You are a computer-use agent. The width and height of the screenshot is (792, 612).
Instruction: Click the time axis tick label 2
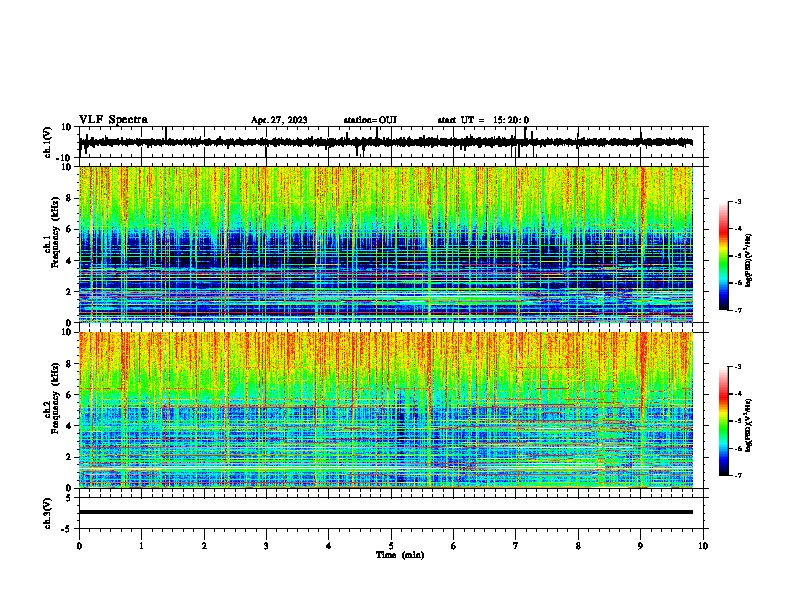pos(204,546)
